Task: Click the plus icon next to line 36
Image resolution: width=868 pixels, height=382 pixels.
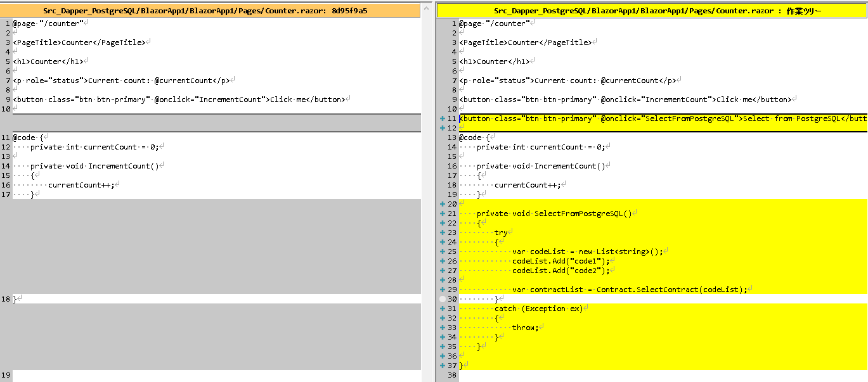Action: [x=441, y=356]
